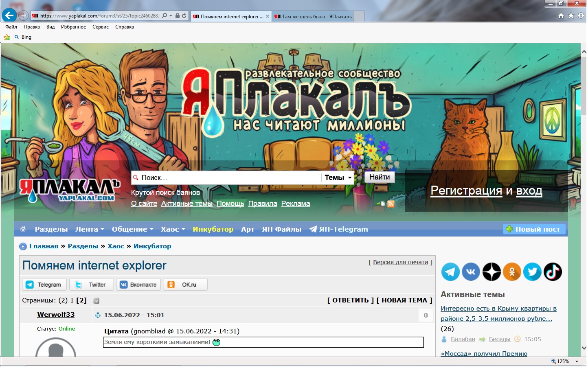588x368 pixels.
Task: Open the Файл menu
Action: coord(11,27)
